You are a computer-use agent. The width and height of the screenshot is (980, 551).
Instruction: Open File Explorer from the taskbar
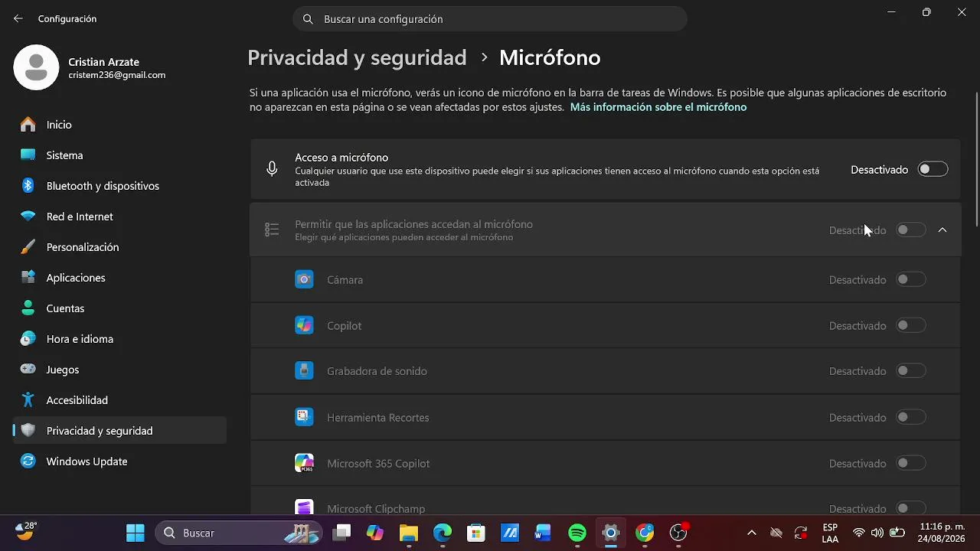(x=409, y=533)
